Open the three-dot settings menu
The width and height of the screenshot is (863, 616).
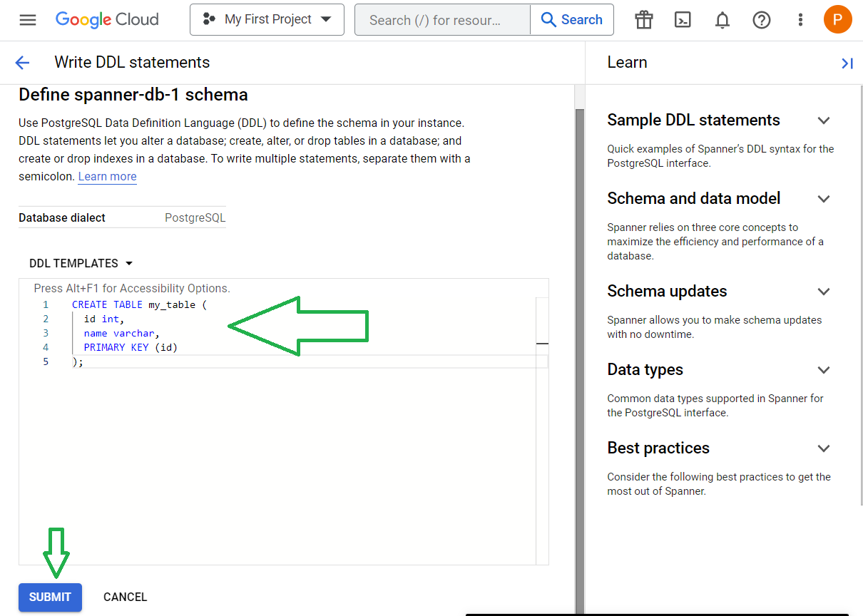801,20
